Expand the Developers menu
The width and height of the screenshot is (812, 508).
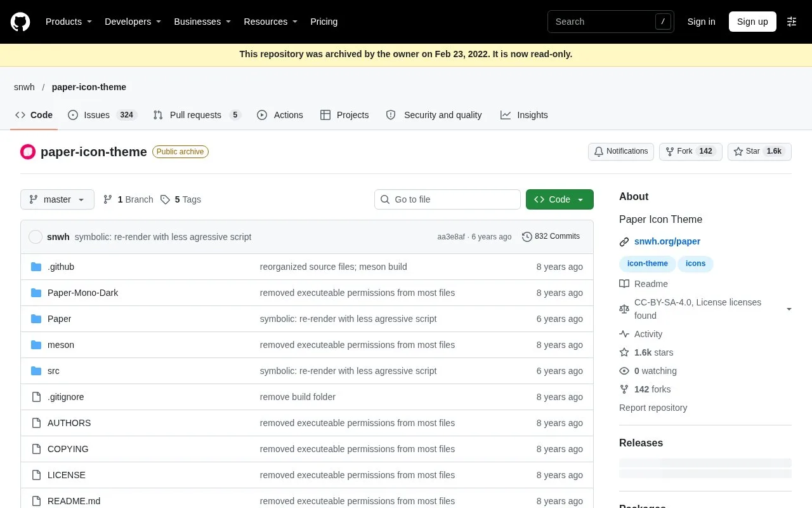click(133, 22)
